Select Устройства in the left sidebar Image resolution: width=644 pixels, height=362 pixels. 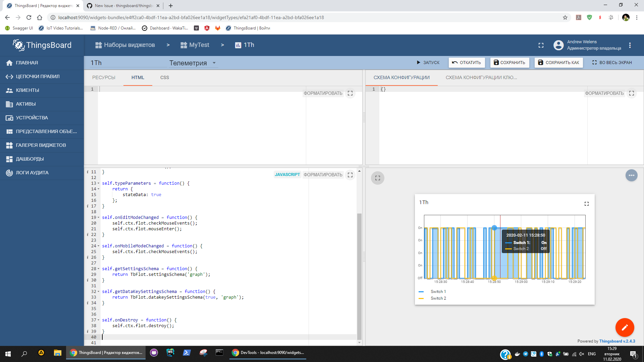coord(32,117)
